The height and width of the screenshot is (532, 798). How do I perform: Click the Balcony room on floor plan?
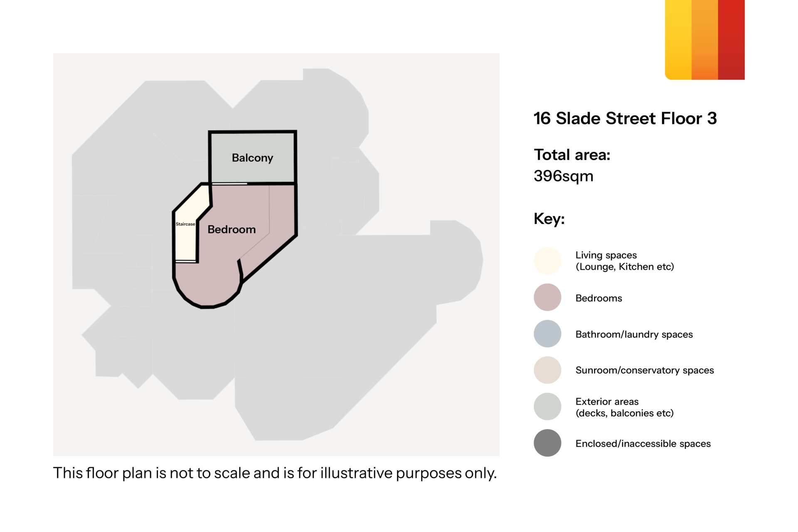252,158
